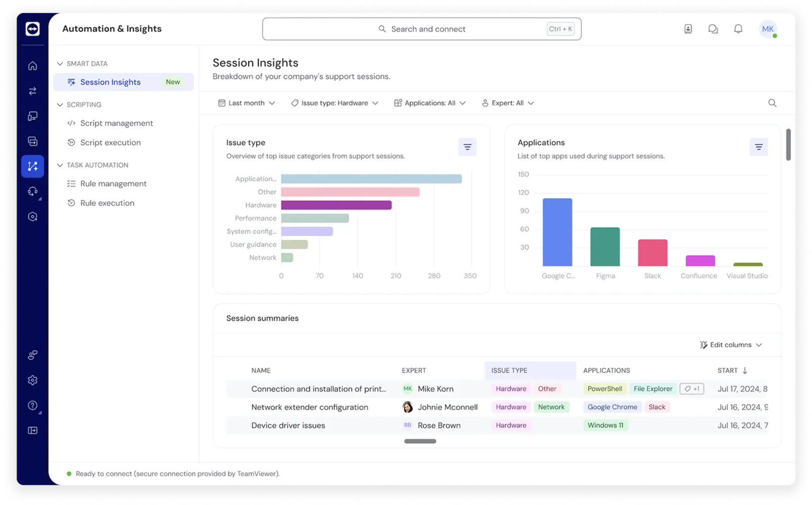Collapse the SCRIPTING section
Image resolution: width=812 pixels, height=505 pixels.
click(x=79, y=105)
